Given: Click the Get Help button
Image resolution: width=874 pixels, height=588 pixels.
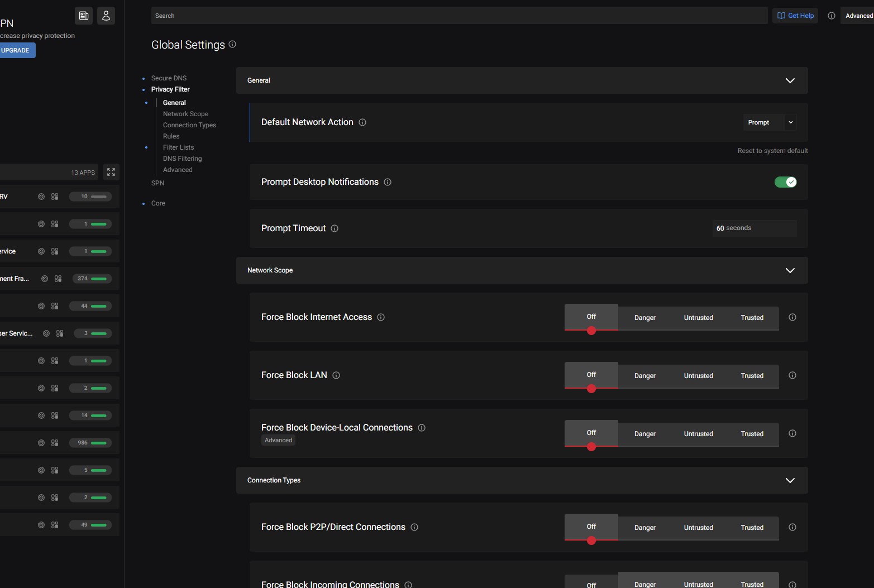Looking at the screenshot, I should pyautogui.click(x=795, y=16).
